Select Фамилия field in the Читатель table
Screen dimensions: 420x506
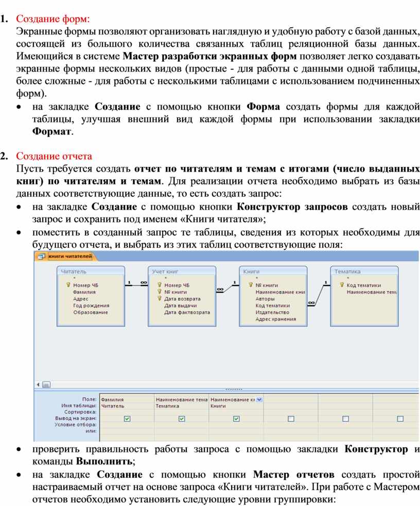pos(84,292)
